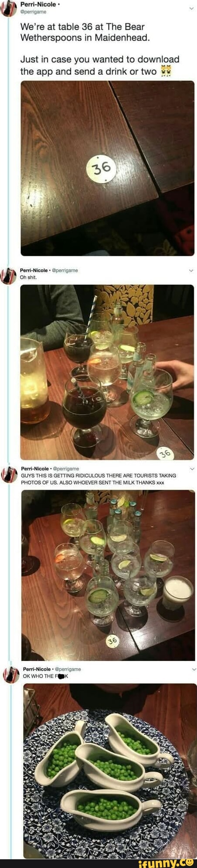This screenshot has width=197, height=868.
Task: Open the photo of peas in gravy boats
Action: 110,771
